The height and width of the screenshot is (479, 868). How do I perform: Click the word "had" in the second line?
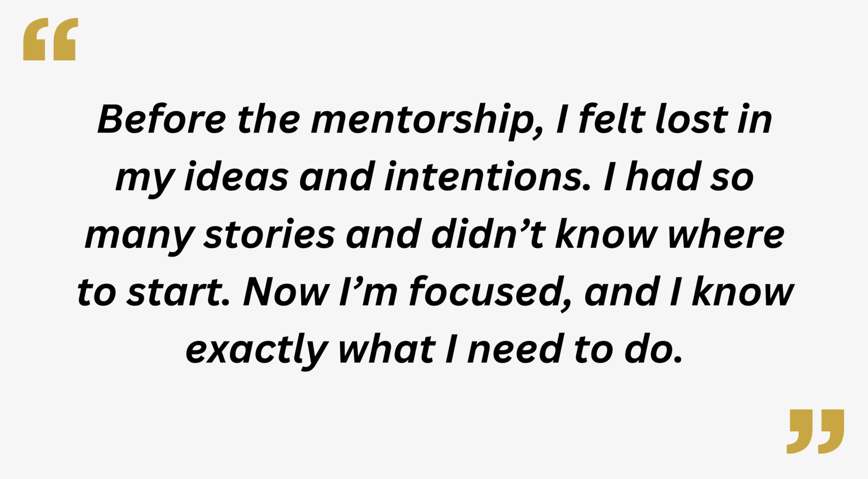(664, 176)
